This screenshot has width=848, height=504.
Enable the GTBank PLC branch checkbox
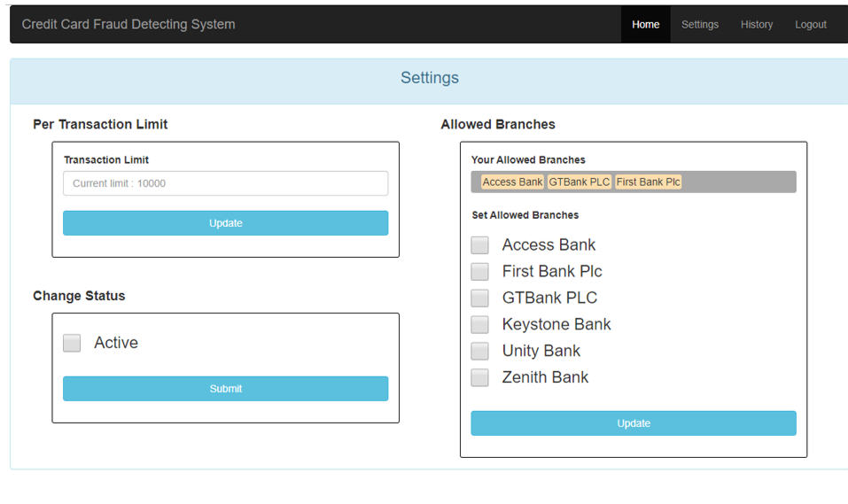tap(479, 298)
